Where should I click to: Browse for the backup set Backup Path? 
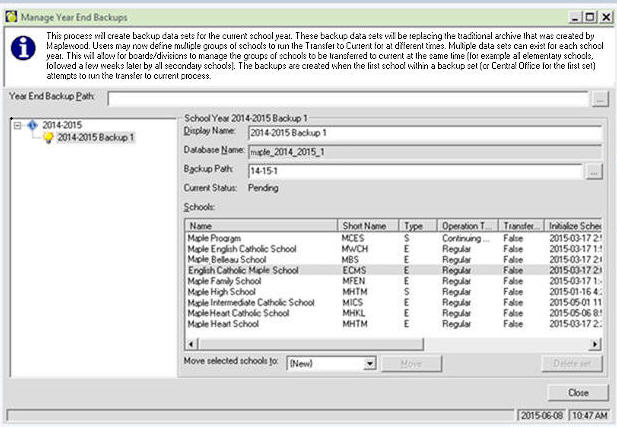point(593,171)
